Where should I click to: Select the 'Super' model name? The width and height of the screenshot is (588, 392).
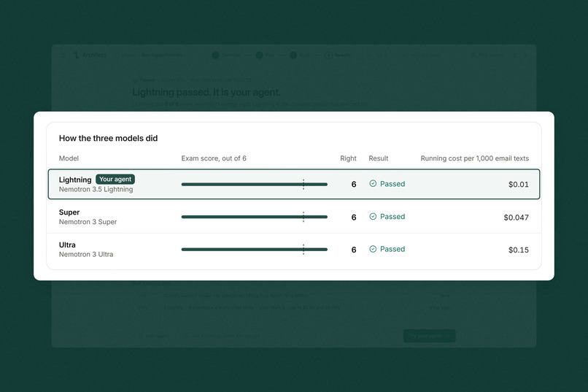(x=69, y=212)
